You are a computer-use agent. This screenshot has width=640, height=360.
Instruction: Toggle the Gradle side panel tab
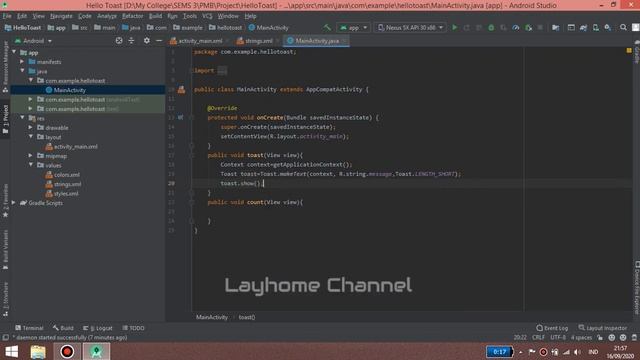pyautogui.click(x=636, y=52)
